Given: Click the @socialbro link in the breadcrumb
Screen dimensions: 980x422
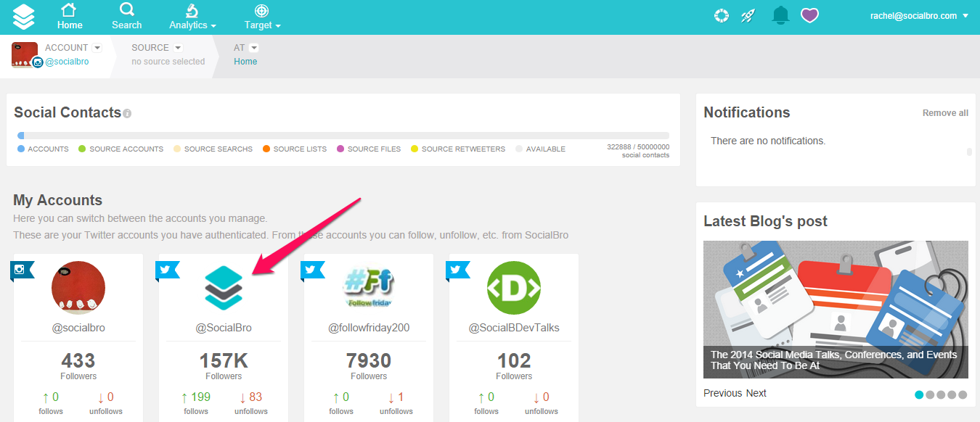Looking at the screenshot, I should pos(67,62).
